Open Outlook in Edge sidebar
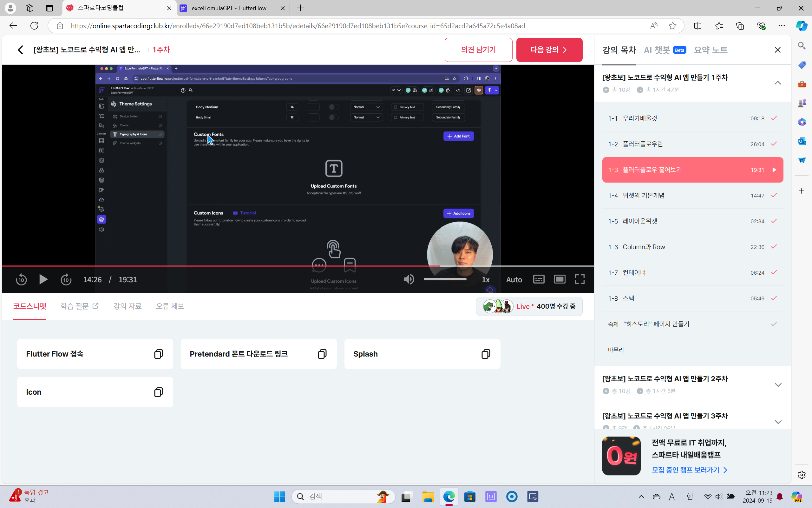This screenshot has height=508, width=812. point(802,141)
